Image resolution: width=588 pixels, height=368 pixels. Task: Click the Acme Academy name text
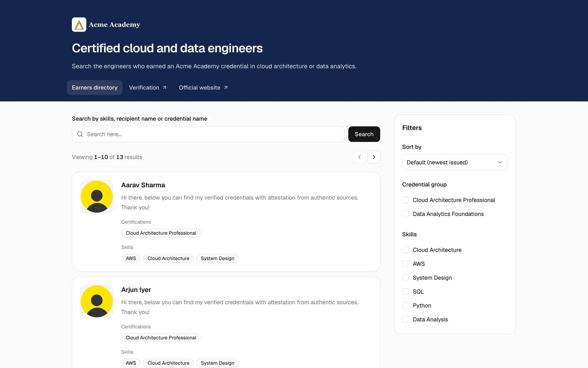[114, 25]
